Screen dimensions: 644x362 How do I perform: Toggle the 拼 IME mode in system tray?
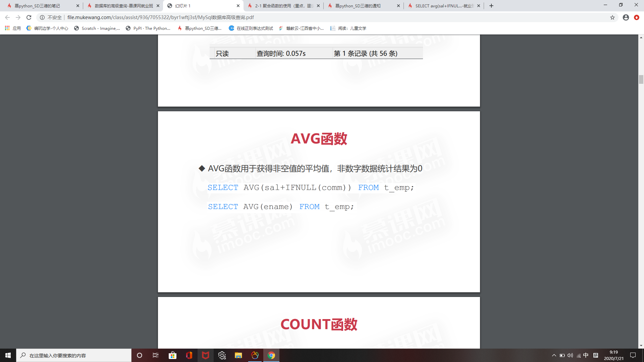point(596,355)
